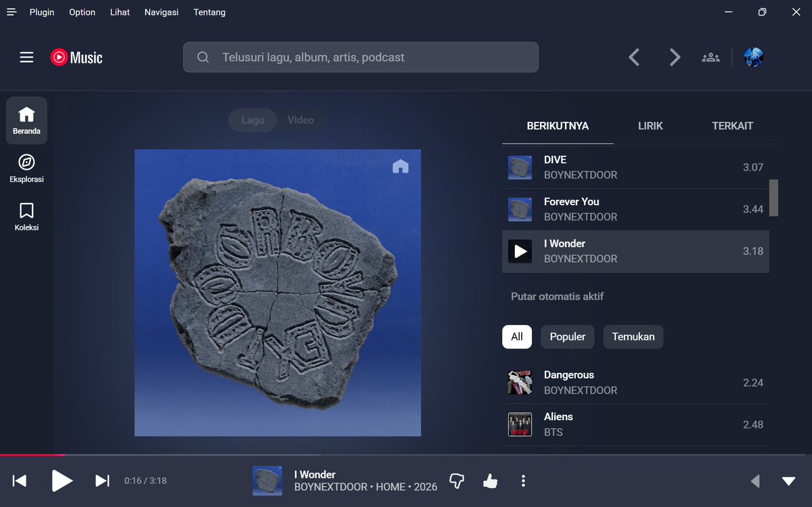Play DIVE from the queue
Viewport: 812px width, 507px height.
pos(635,167)
